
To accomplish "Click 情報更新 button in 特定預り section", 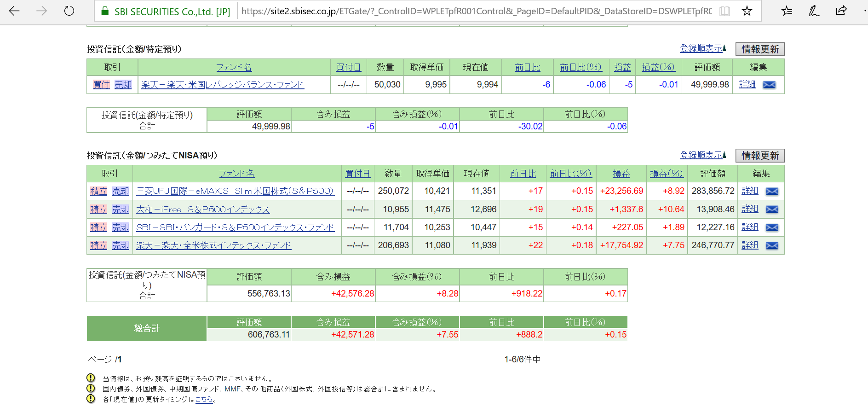I will [x=760, y=49].
